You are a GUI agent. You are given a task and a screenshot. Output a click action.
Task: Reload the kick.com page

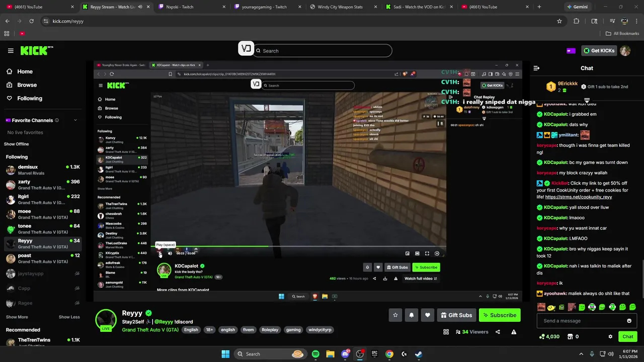click(31, 21)
